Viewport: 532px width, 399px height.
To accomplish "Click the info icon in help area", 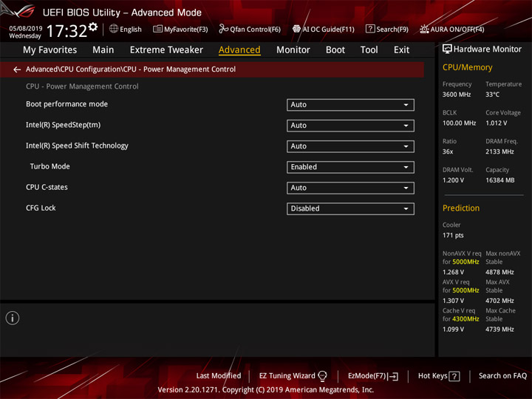I will tap(13, 318).
